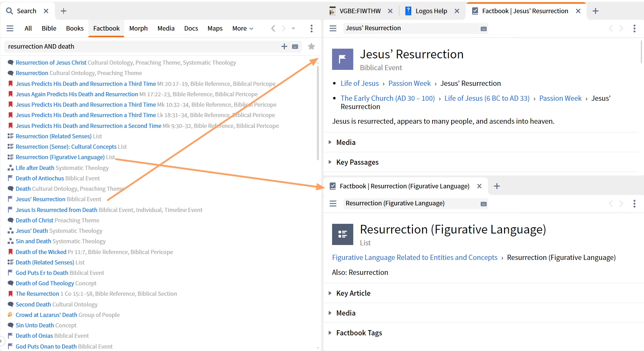The height and width of the screenshot is (351, 644).
Task: Close the Factbook Jesus' Resurrection tab
Action: (578, 11)
